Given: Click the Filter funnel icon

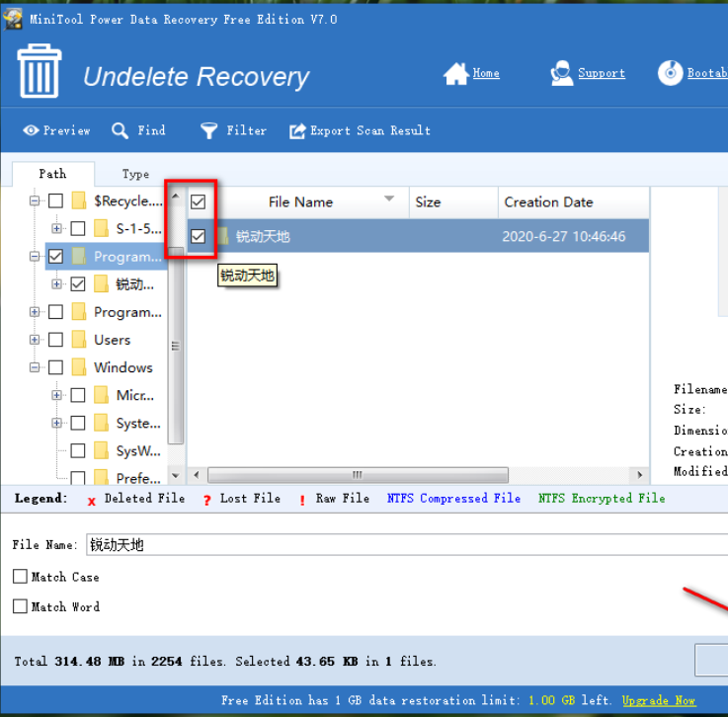Looking at the screenshot, I should point(208,131).
